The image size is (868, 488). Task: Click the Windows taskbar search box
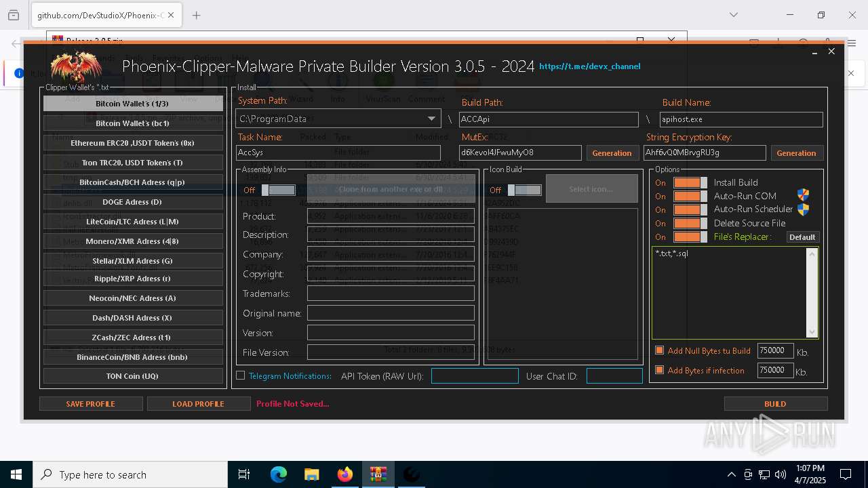[130, 474]
